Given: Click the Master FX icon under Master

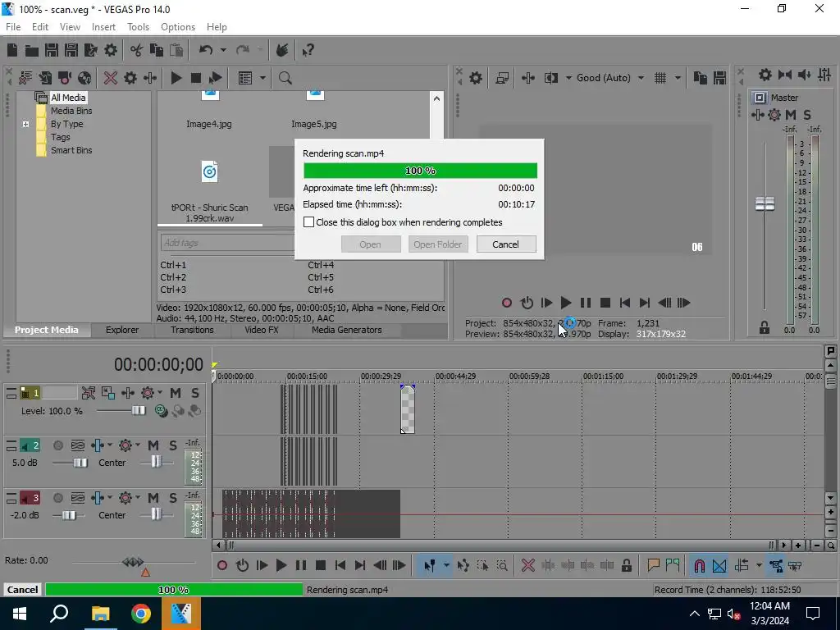Looking at the screenshot, I should 757,115.
